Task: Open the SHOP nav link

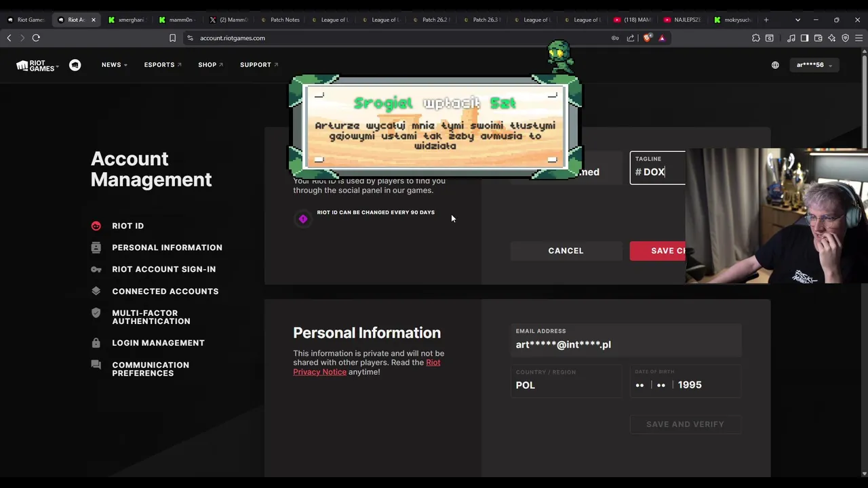Action: click(210, 65)
